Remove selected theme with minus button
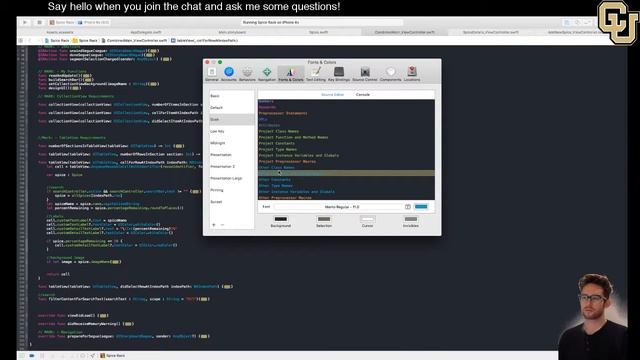Screen dimensions: 640x360 click(x=222, y=225)
